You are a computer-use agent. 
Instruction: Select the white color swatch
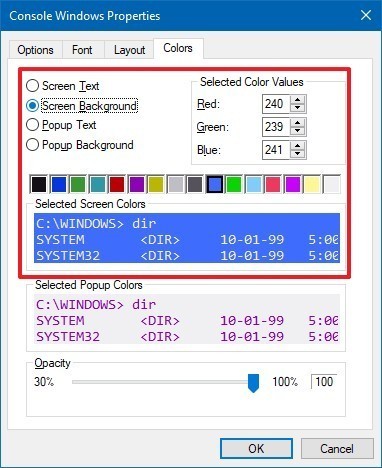[332, 184]
